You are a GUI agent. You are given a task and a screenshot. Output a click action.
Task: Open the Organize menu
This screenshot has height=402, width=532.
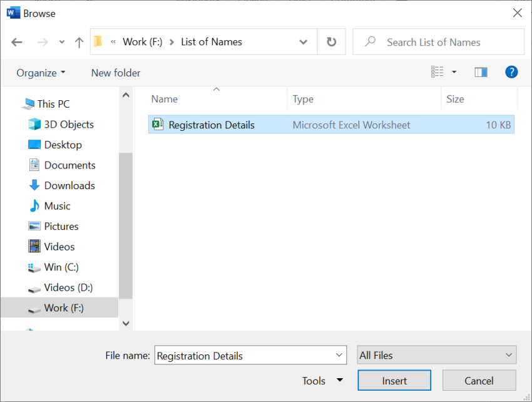(41, 73)
